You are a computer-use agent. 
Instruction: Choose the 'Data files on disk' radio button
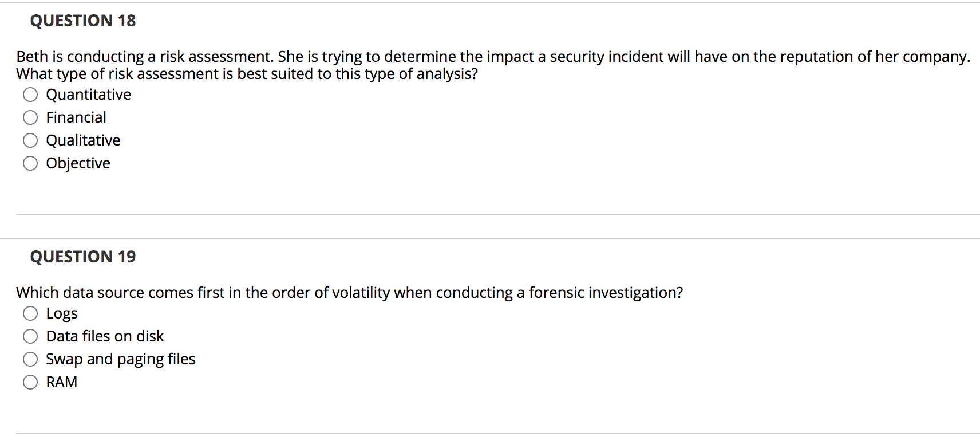(30, 336)
